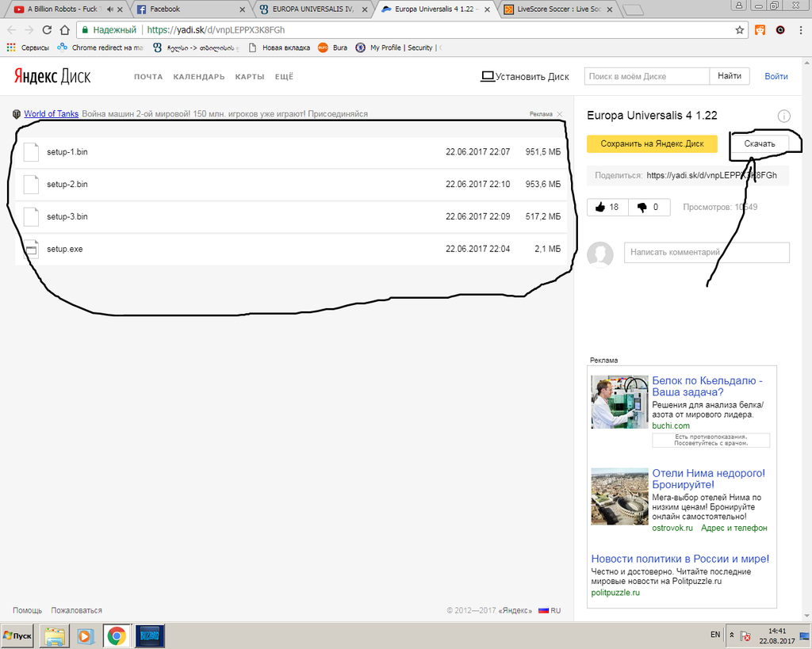Click the browser address bar
The width and height of the screenshot is (812, 649).
tap(412, 30)
